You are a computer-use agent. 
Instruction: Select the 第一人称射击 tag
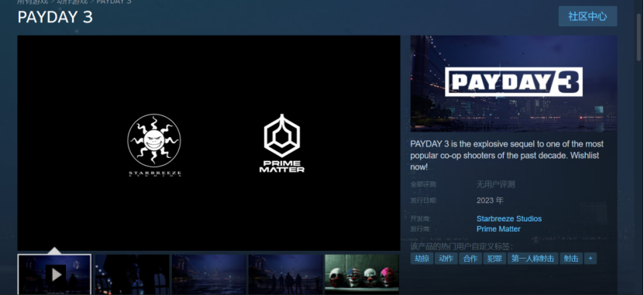532,259
